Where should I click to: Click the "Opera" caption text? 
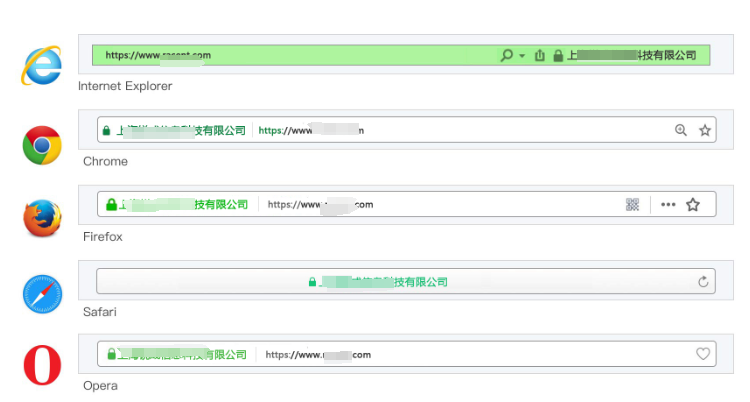pyautogui.click(x=100, y=386)
